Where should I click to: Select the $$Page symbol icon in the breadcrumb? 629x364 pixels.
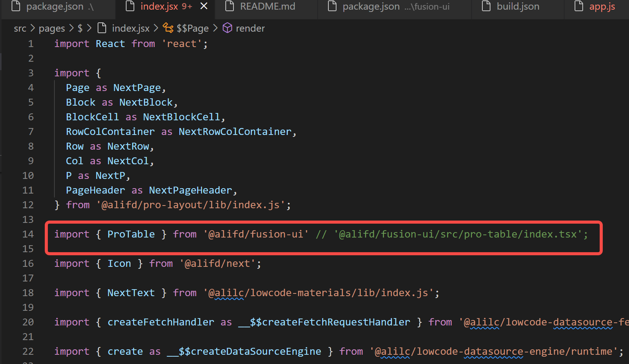pos(167,28)
